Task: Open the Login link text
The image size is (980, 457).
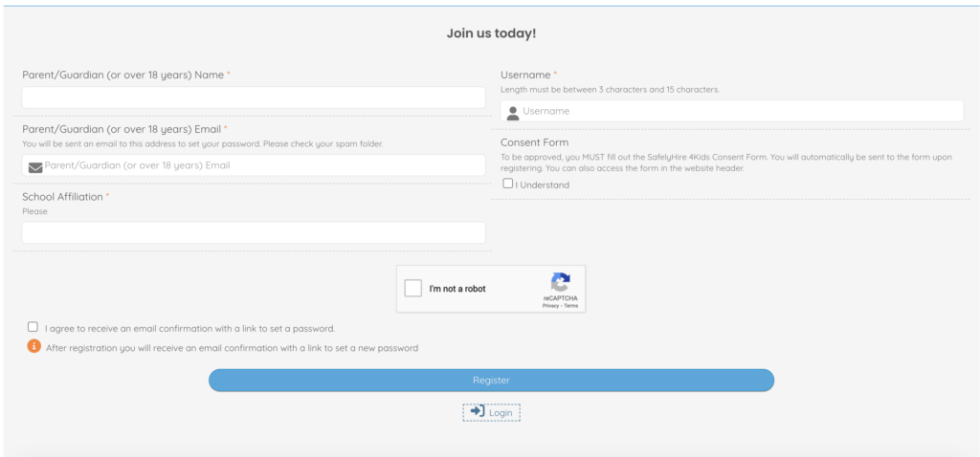Action: [501, 413]
